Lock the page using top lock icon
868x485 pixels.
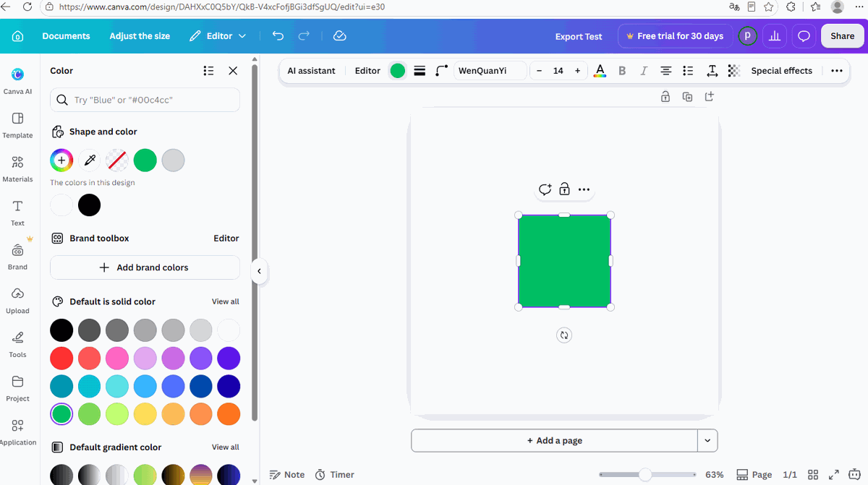click(665, 97)
